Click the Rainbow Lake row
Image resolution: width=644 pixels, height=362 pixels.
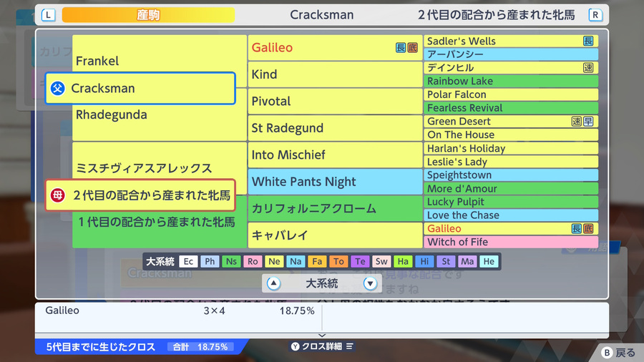(511, 82)
